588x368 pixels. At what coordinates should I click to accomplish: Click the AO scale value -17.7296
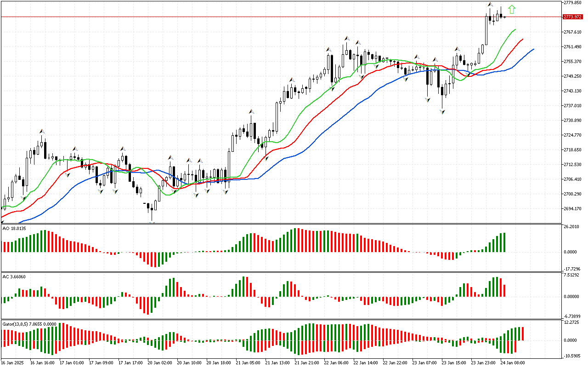(572, 269)
